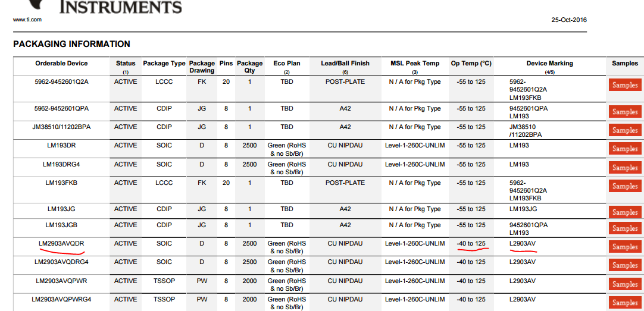This screenshot has width=644, height=311.
Task: Select orderable device LM193FKB
Action: pyautogui.click(x=62, y=183)
